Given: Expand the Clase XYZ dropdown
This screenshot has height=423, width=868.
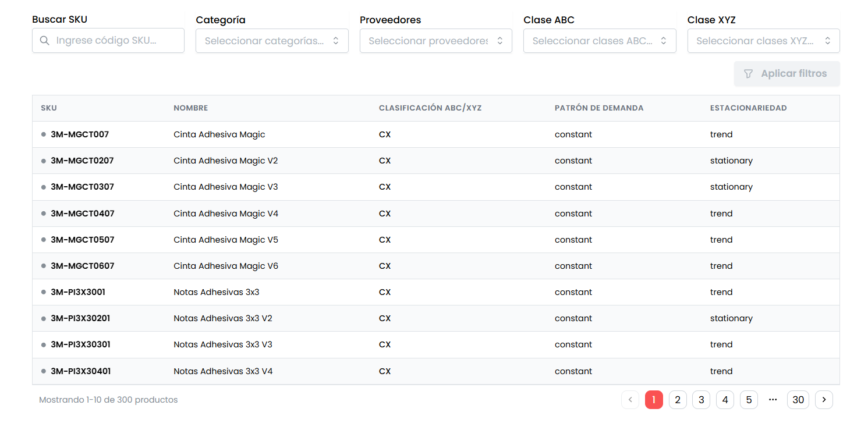Looking at the screenshot, I should click(763, 41).
